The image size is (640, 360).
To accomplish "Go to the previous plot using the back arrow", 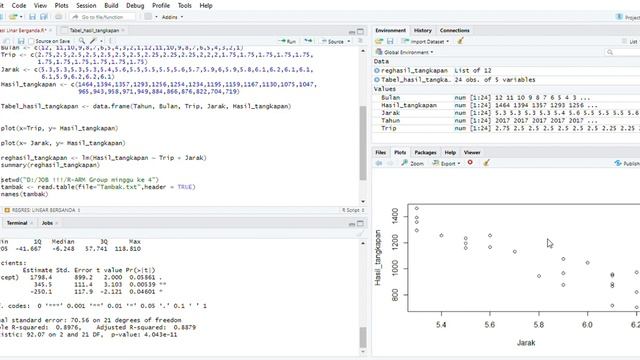I will (x=379, y=163).
